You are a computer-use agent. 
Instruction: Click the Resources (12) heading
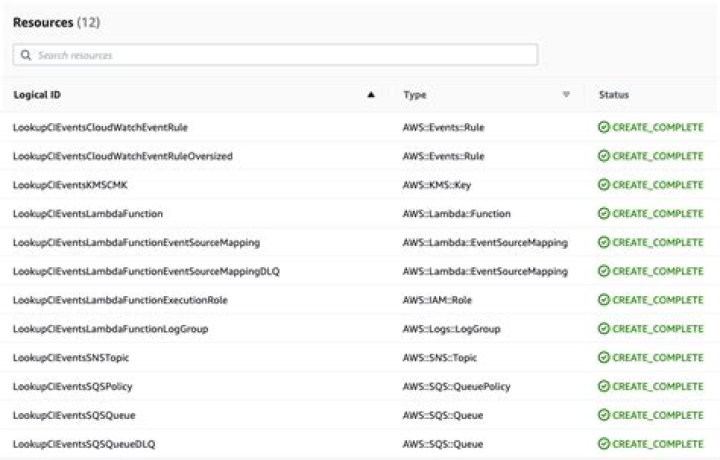(56, 22)
